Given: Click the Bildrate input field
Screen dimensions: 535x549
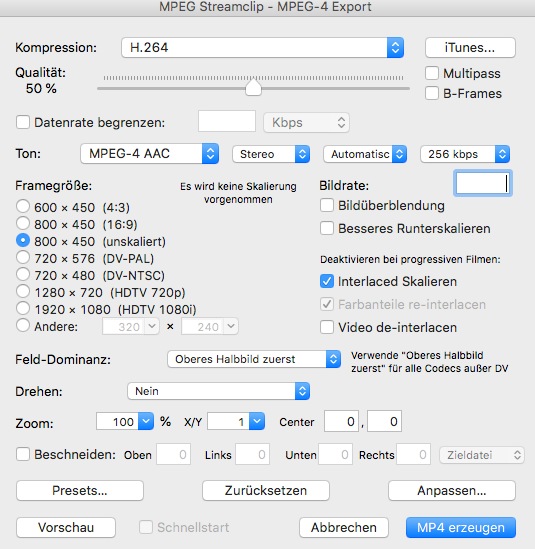Looking at the screenshot, I should coord(483,183).
